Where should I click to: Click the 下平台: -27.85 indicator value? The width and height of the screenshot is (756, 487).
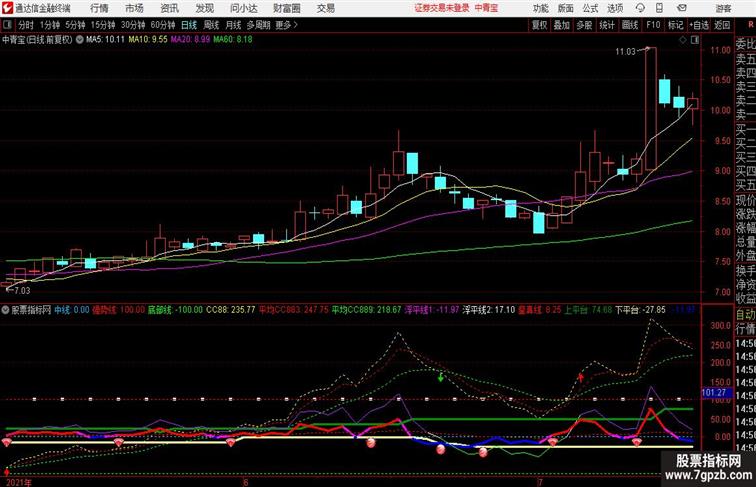pyautogui.click(x=640, y=310)
